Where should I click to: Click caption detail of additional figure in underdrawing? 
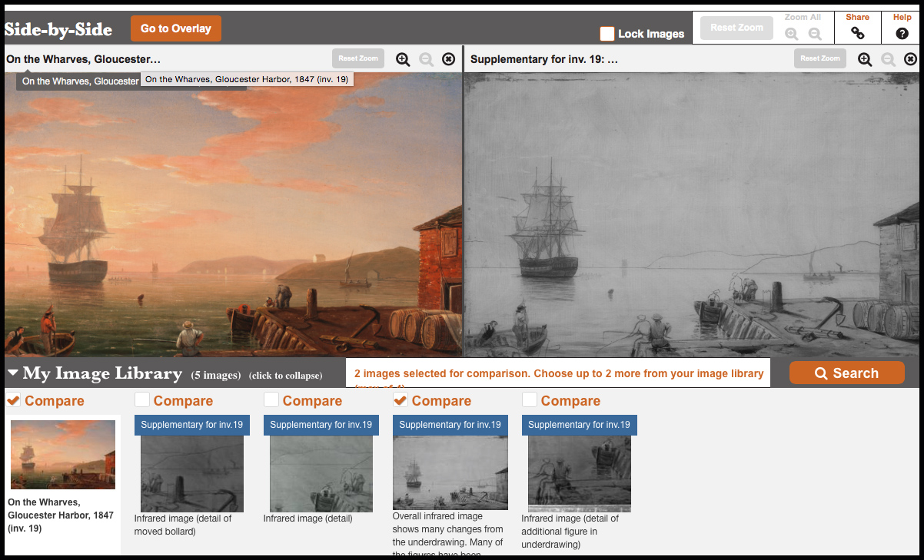pos(570,531)
